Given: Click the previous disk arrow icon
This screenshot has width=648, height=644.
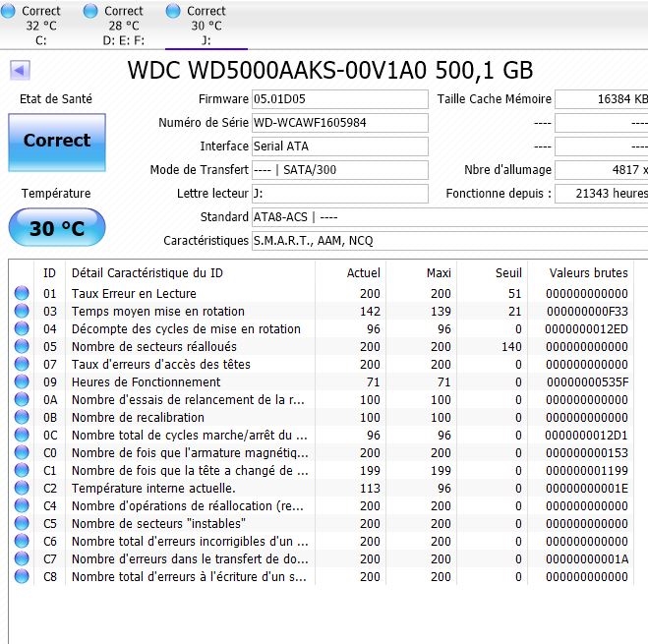Looking at the screenshot, I should pyautogui.click(x=20, y=71).
